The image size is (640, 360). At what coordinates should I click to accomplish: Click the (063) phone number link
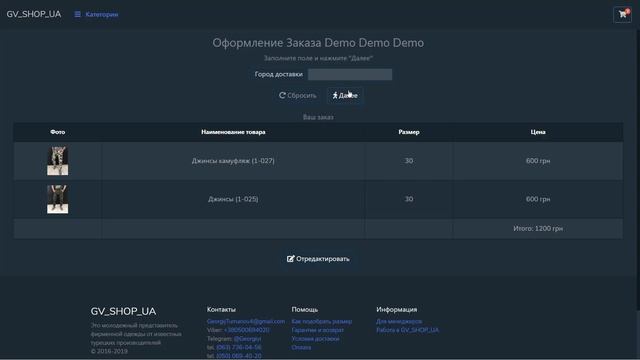[239, 347]
